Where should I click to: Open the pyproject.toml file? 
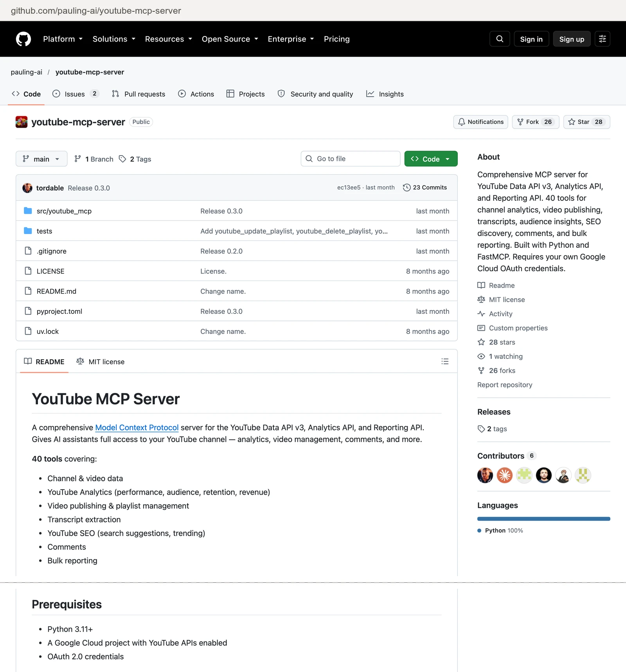pyautogui.click(x=59, y=311)
